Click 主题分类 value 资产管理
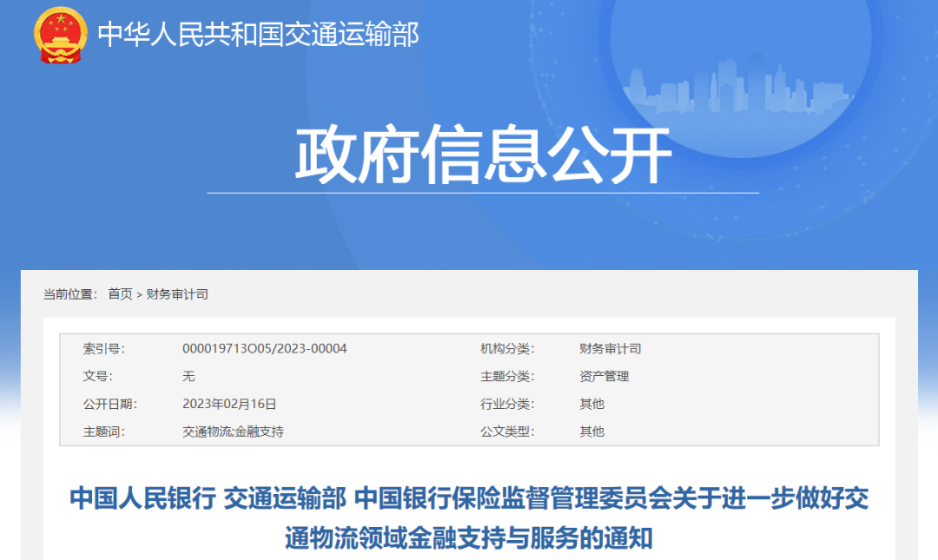 click(x=604, y=376)
